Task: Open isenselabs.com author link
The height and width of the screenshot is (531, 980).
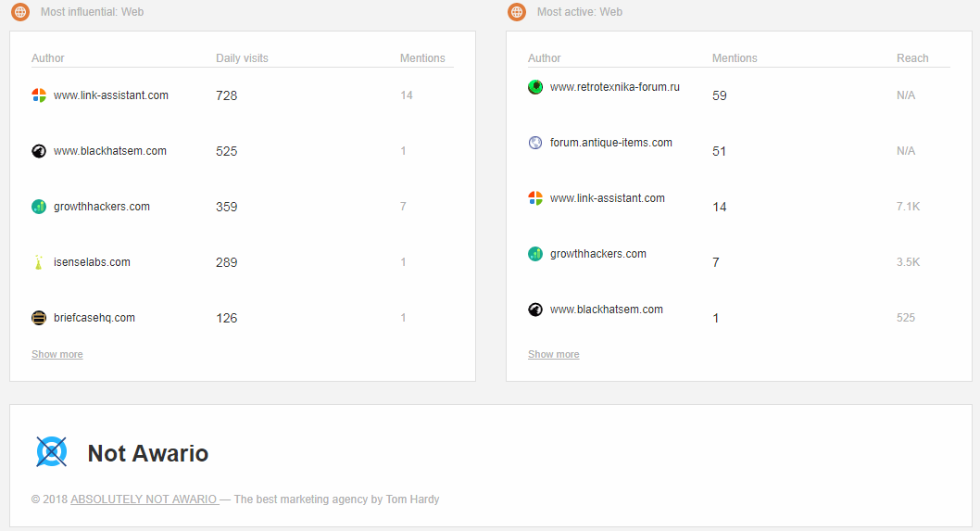Action: pyautogui.click(x=92, y=262)
